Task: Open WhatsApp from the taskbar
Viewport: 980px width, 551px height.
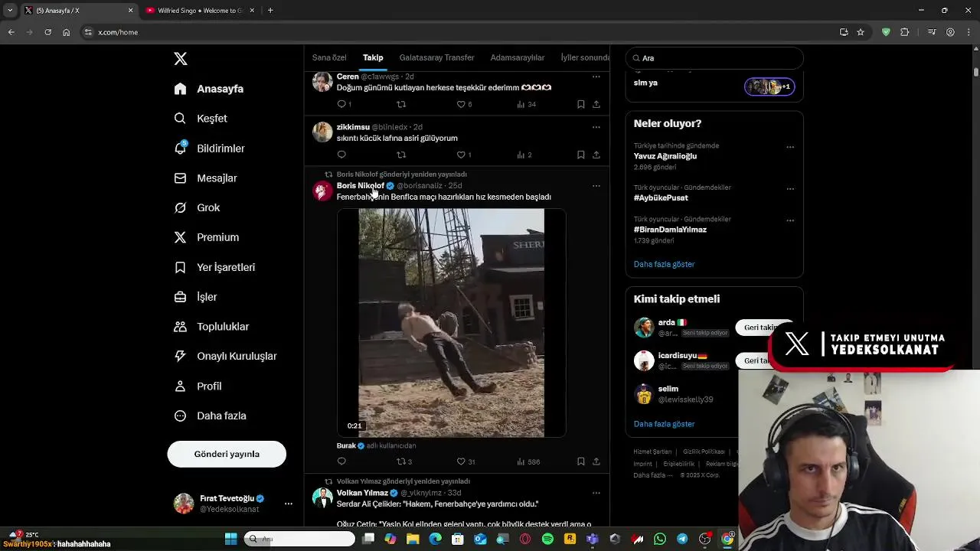Action: [660, 539]
